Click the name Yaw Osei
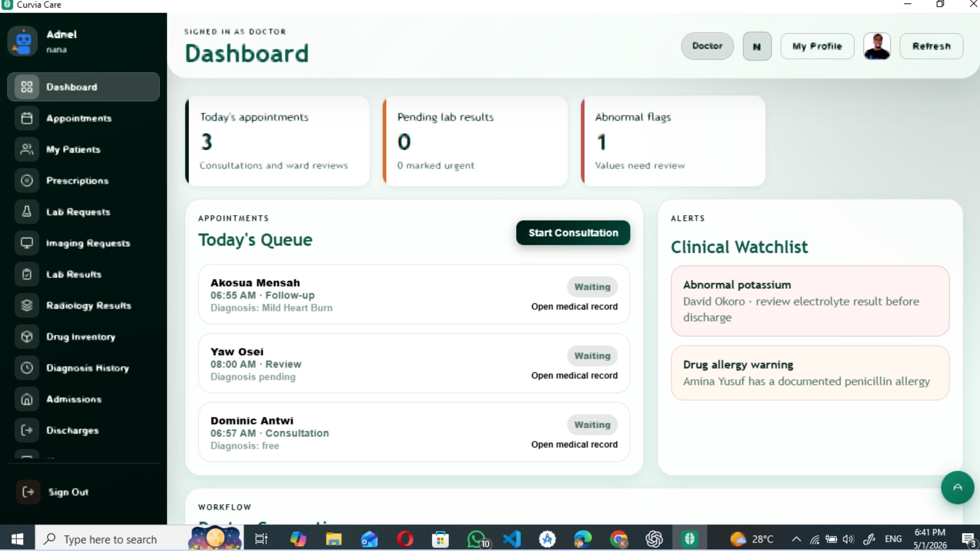The image size is (980, 551). [237, 352]
